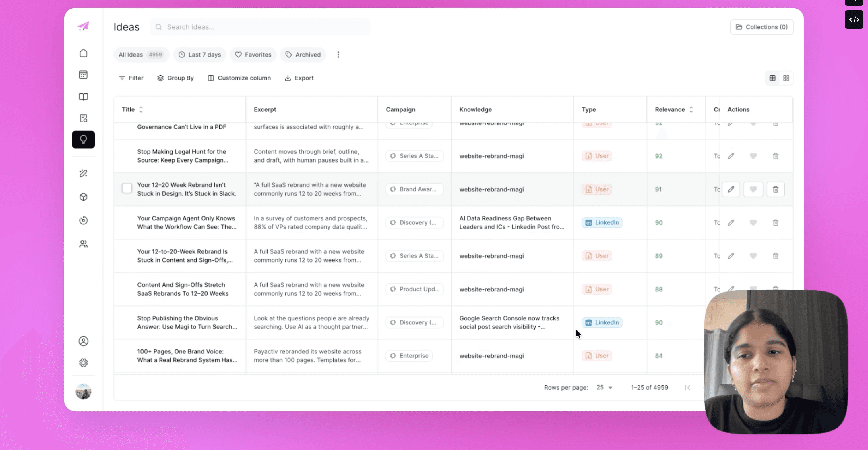The height and width of the screenshot is (450, 868).
Task: Edit the '12–20 Week Rebrand' idea row
Action: (731, 189)
